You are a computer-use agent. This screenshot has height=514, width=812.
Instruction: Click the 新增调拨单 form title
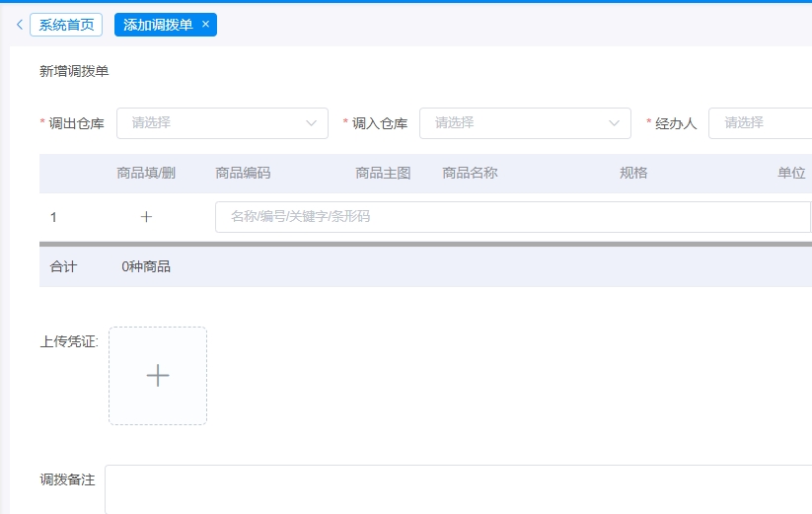[x=74, y=71]
